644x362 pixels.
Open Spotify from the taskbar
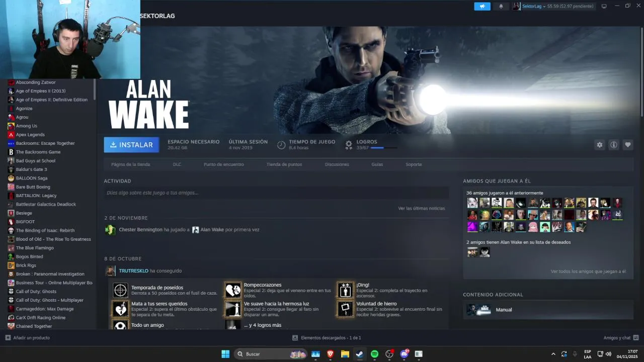(374, 354)
